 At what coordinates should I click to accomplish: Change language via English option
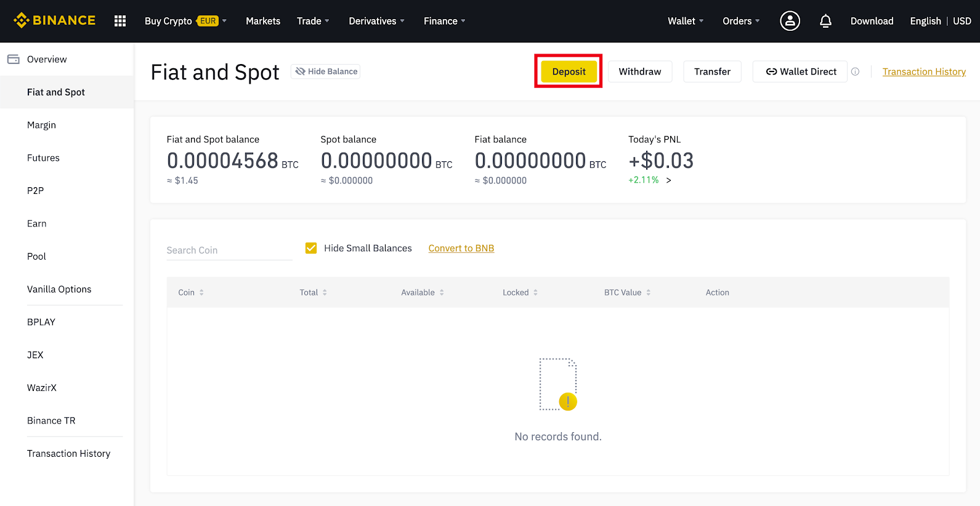coord(925,21)
